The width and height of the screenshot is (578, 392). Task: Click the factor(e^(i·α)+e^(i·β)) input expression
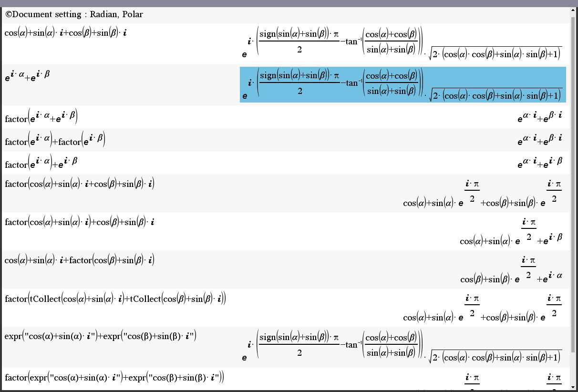click(x=41, y=117)
